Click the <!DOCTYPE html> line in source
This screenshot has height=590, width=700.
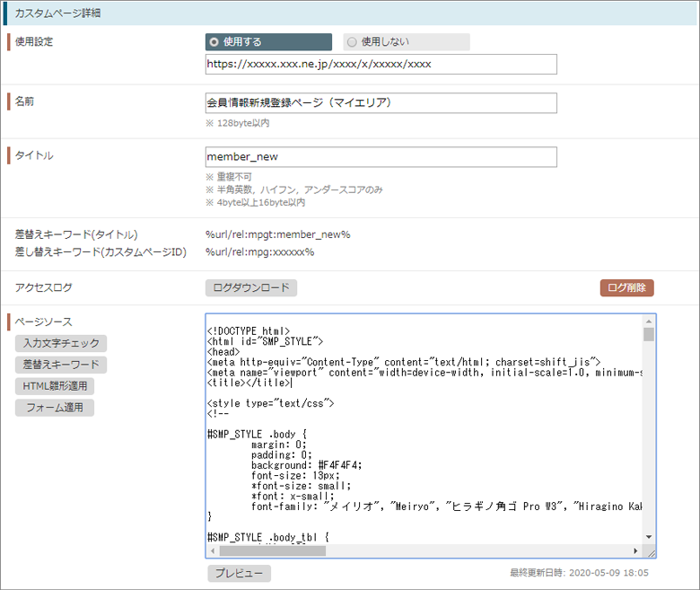click(249, 331)
